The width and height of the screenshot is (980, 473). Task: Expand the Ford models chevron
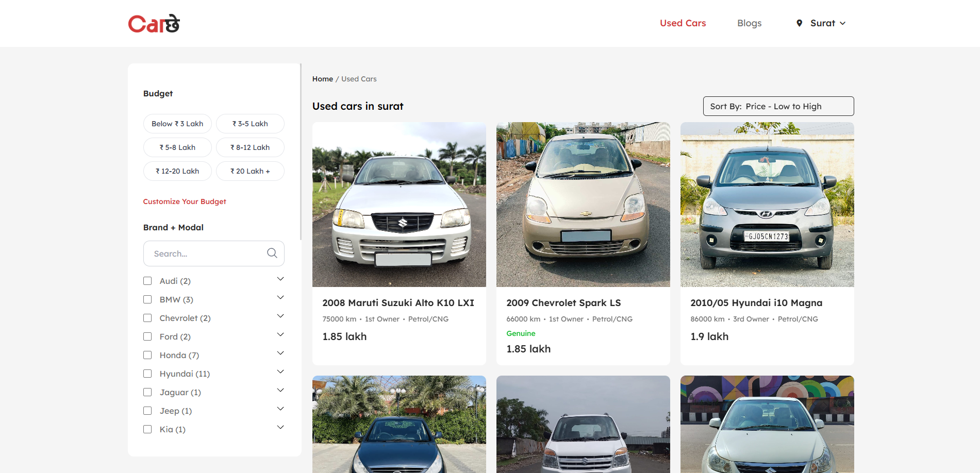pos(280,334)
